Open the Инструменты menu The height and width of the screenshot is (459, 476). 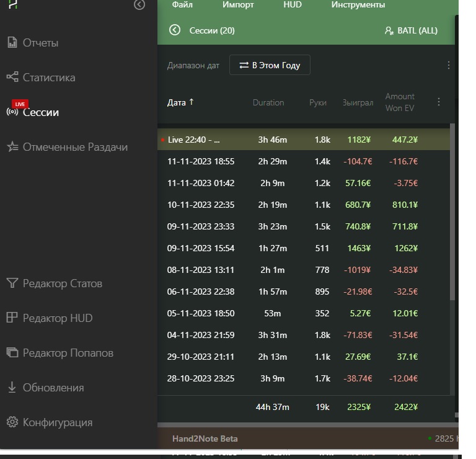[358, 5]
